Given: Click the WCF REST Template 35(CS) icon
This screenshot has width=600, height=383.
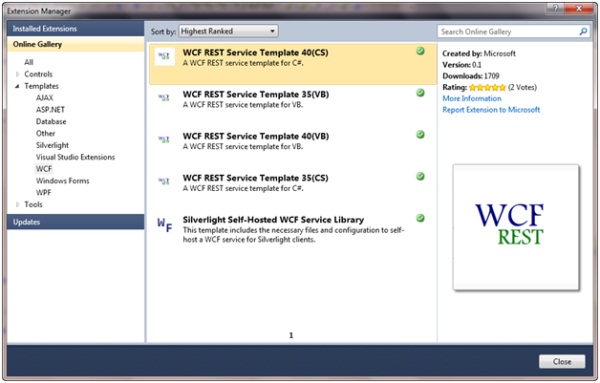Looking at the screenshot, I should coord(164,181).
